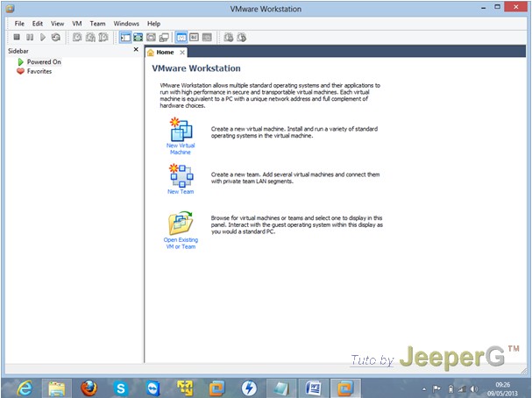Click the Quick Switch toolbar icon
This screenshot has height=398, width=532.
pos(151,37)
